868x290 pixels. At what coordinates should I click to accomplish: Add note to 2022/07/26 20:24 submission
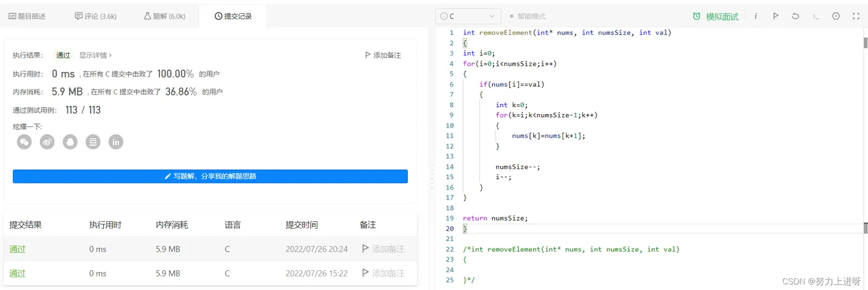383,249
